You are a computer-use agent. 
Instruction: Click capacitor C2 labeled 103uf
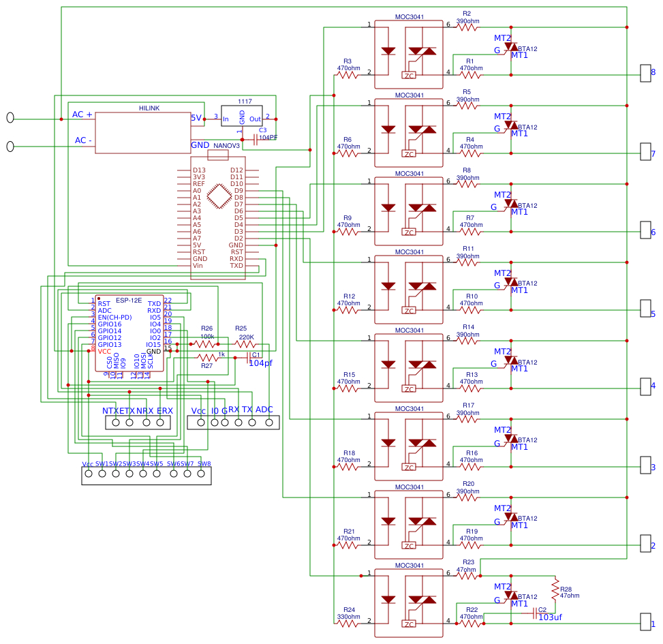tap(536, 614)
